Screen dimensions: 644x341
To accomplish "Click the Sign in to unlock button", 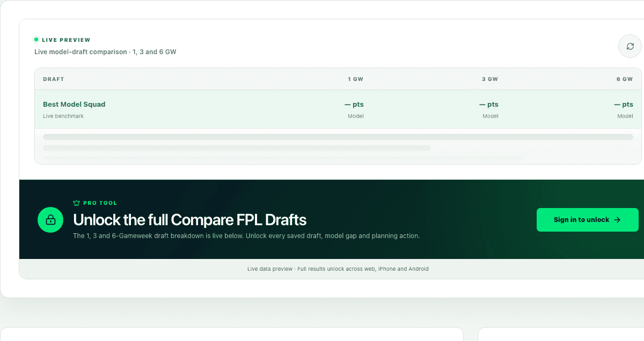I will pyautogui.click(x=587, y=220).
